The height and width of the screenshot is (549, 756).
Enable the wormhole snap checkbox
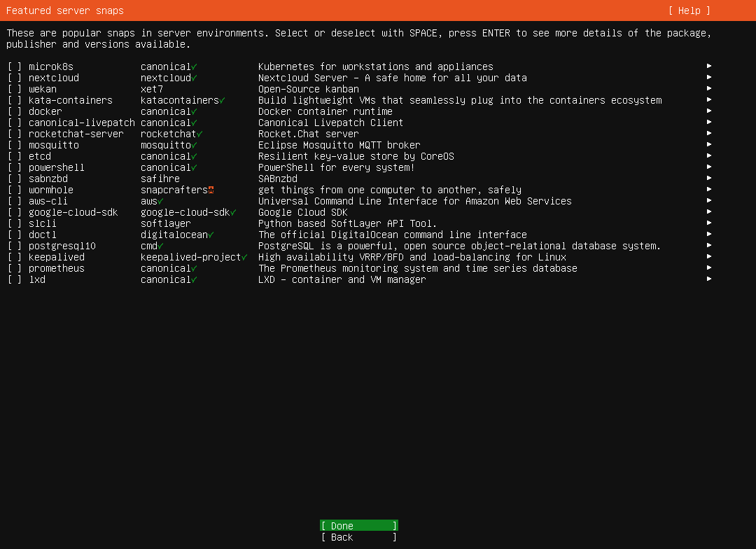coord(15,190)
